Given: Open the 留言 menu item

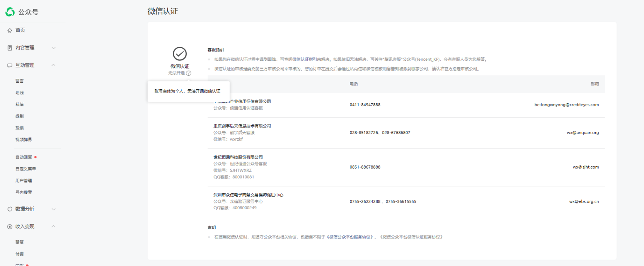Looking at the screenshot, I should click(20, 81).
